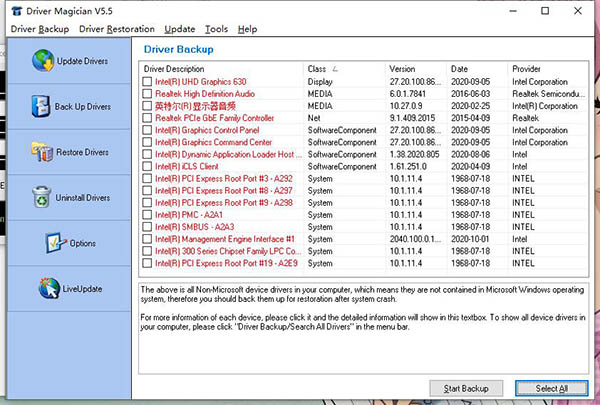Screen dimensions: 600x405
Task: Select the Realtek High Definition Audio row
Action: (364, 94)
